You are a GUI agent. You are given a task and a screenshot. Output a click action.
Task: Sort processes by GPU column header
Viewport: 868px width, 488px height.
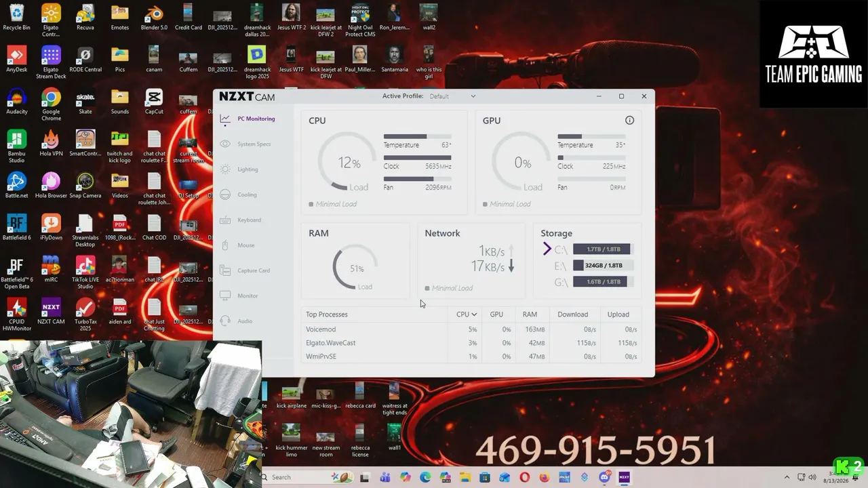[x=496, y=314]
